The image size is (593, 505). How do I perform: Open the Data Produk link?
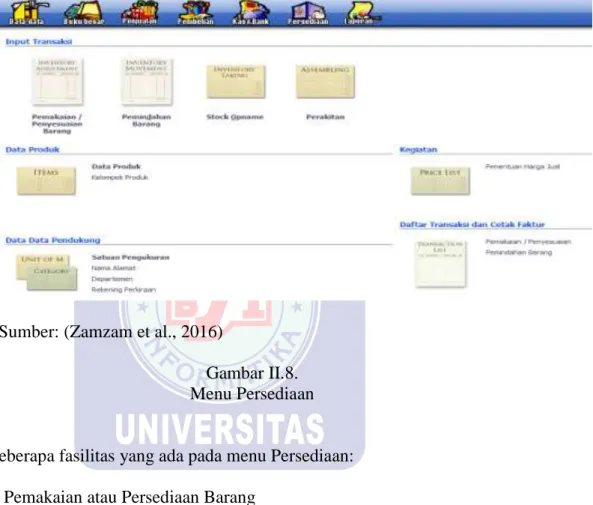coord(116,166)
